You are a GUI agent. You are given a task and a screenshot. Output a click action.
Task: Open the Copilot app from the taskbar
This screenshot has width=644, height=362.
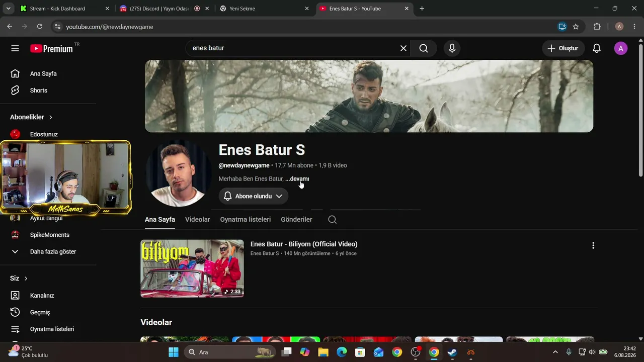pos(305,352)
